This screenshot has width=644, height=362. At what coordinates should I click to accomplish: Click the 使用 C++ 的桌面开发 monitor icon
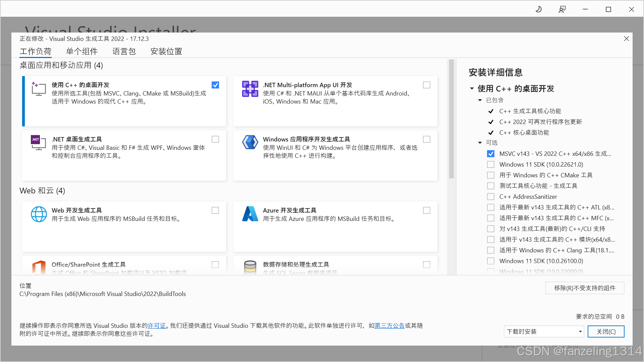click(x=38, y=89)
